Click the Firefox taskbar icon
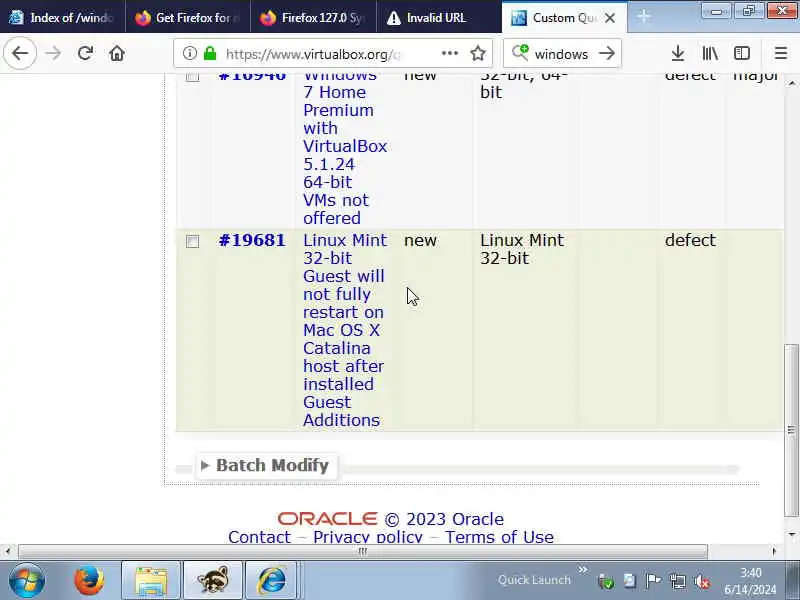Viewport: 800px width, 600px height. point(89,581)
